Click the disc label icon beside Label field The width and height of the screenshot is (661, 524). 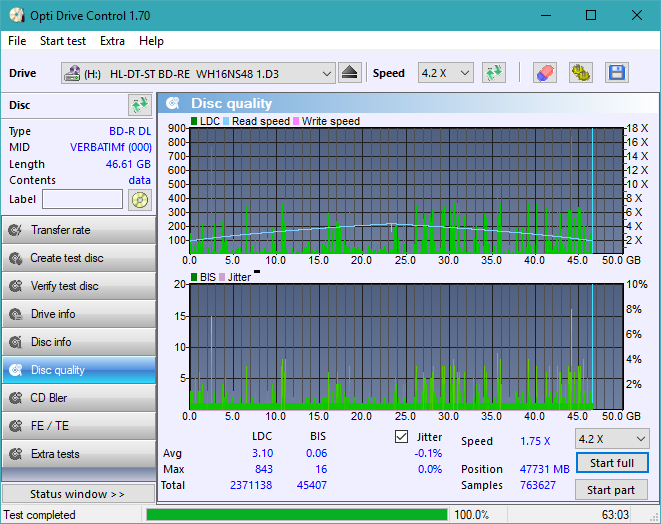(x=140, y=199)
